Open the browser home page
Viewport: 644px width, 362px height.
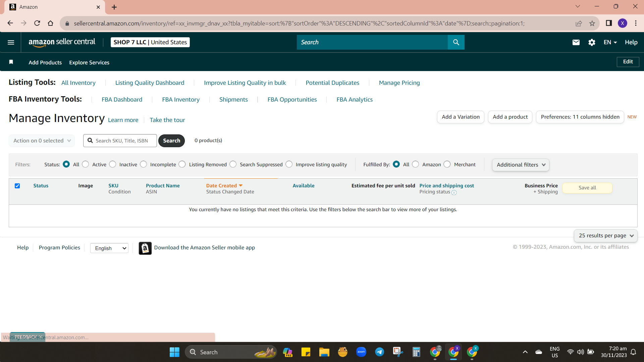[50, 23]
